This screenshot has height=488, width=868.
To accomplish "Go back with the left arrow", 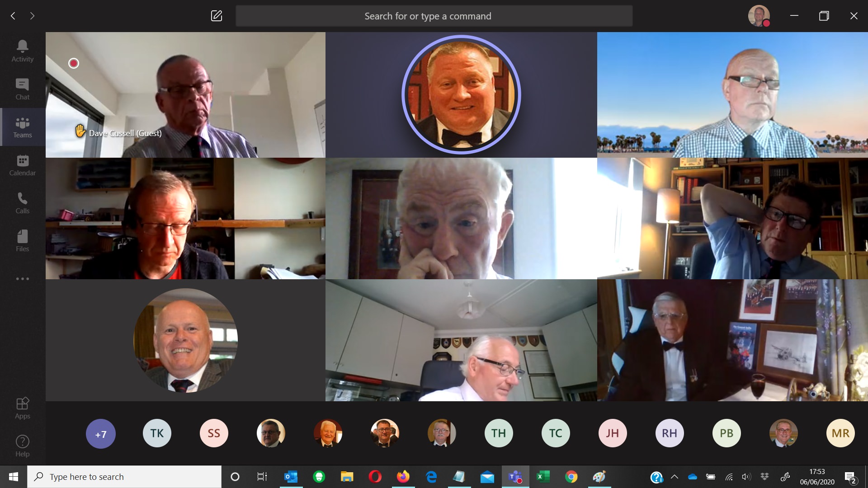I will (13, 16).
